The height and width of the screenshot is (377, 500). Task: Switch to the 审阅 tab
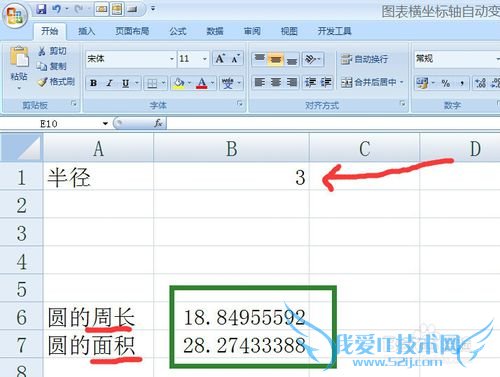[252, 31]
